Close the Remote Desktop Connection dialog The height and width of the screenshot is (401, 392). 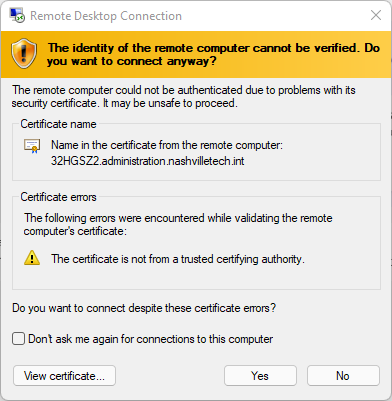click(376, 15)
